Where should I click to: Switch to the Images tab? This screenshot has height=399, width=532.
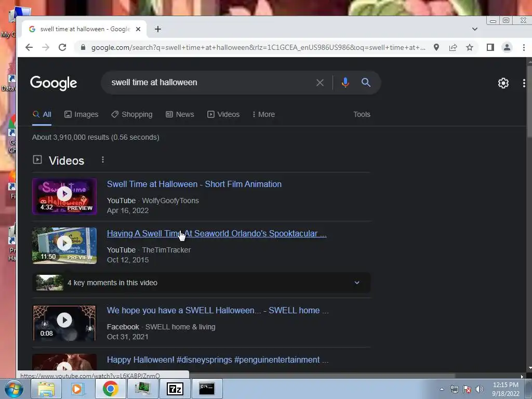(82, 114)
